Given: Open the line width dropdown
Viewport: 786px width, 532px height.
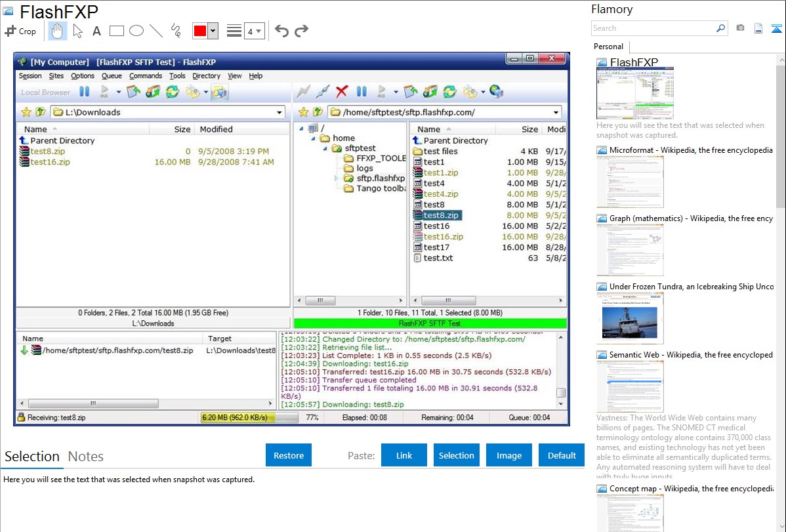Looking at the screenshot, I should click(x=254, y=31).
